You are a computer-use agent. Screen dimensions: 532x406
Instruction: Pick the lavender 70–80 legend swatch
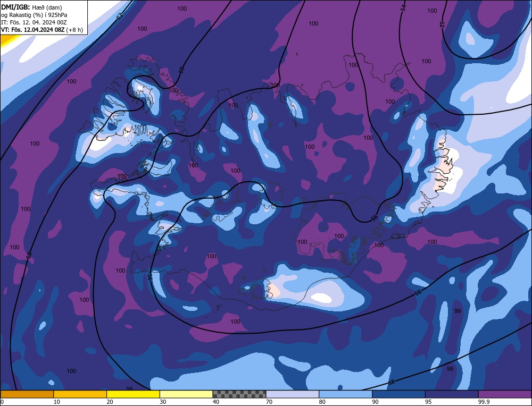pos(293,394)
